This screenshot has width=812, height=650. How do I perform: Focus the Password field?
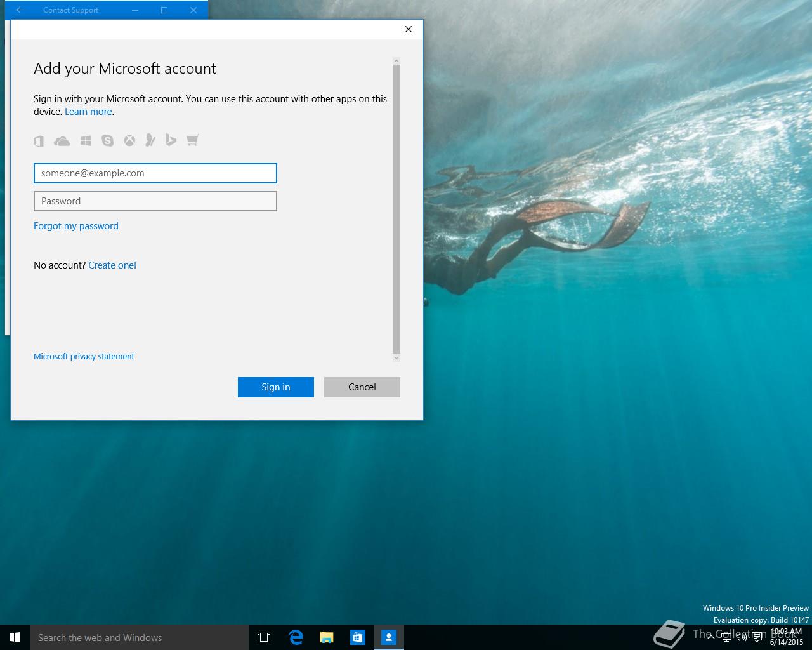(x=155, y=201)
